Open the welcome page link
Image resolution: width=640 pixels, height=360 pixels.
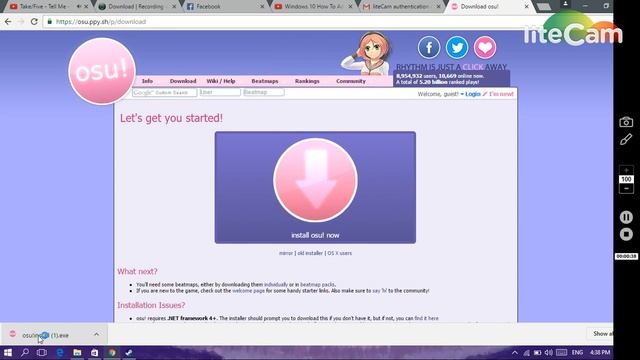248,291
